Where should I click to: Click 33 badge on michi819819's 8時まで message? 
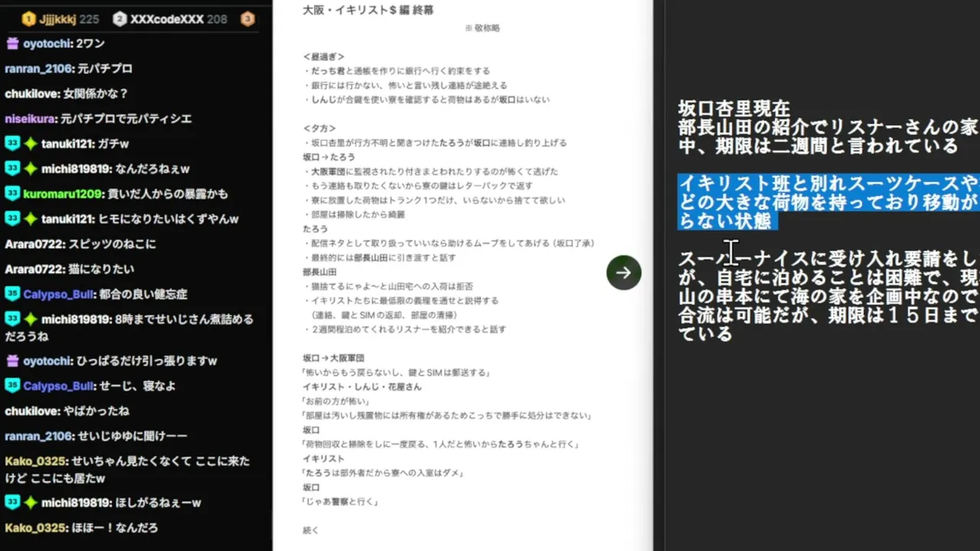[12, 319]
